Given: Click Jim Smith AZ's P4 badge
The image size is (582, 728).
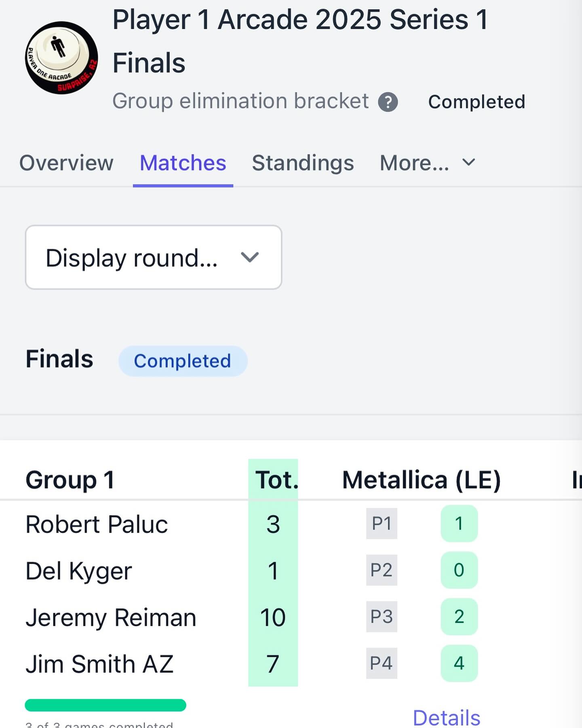Looking at the screenshot, I should (382, 663).
